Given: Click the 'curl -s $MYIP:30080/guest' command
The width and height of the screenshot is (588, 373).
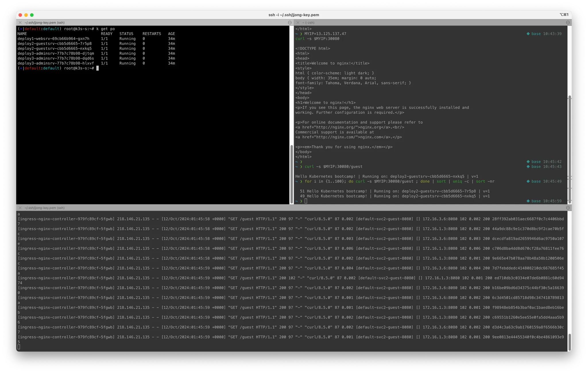Looking at the screenshot, I should tap(333, 167).
